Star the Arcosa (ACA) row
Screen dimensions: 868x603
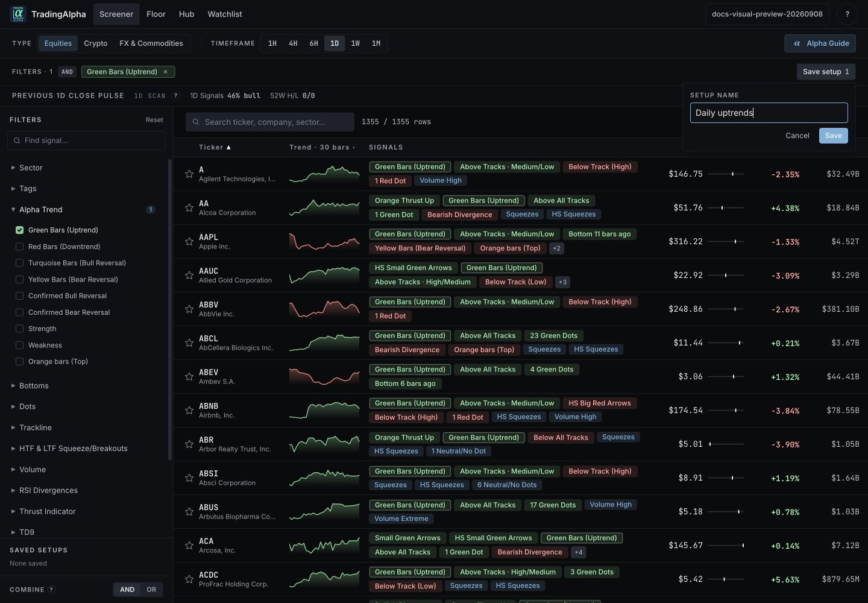pyautogui.click(x=189, y=545)
